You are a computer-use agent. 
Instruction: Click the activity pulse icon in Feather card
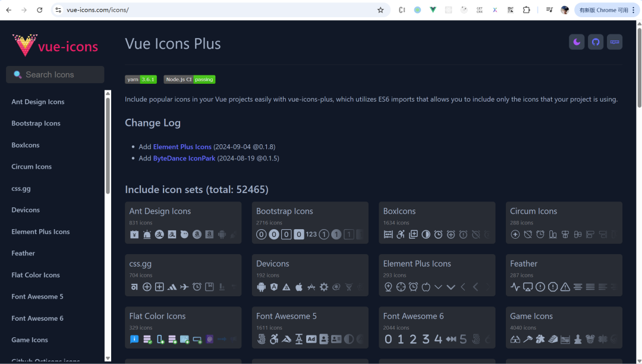515,287
